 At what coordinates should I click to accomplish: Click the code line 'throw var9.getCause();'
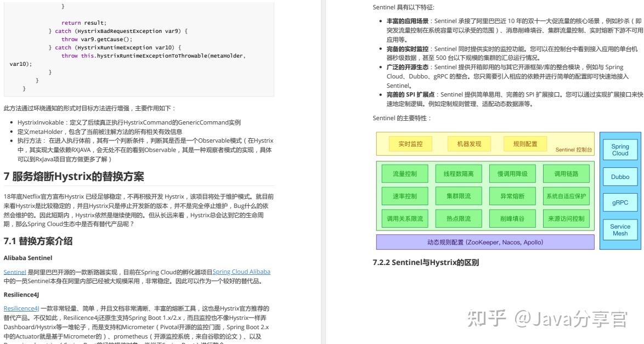coord(97,39)
